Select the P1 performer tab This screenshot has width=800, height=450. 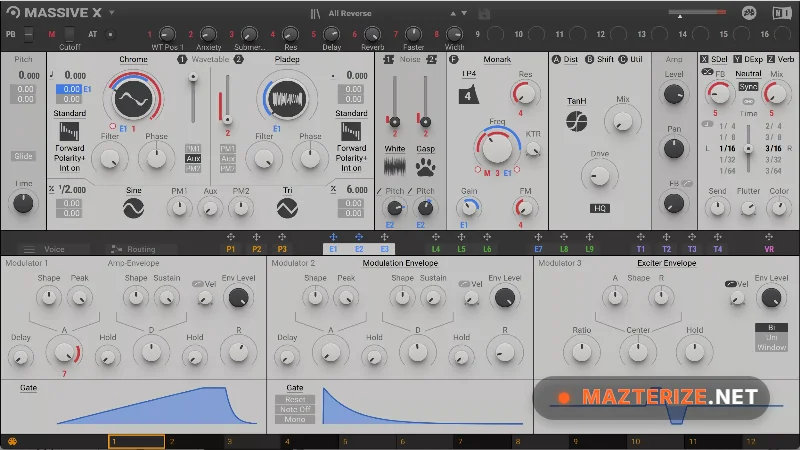231,249
